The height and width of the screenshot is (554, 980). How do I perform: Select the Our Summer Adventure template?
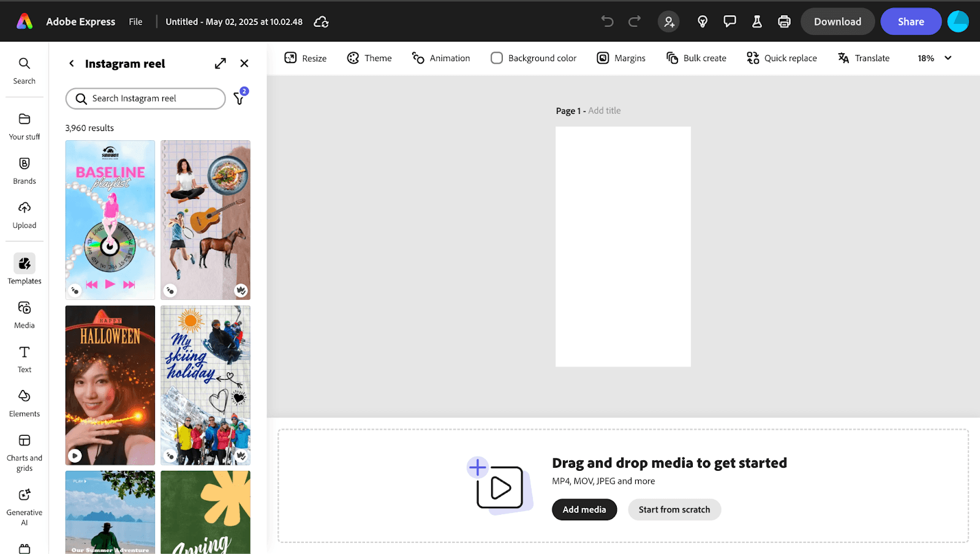click(110, 512)
